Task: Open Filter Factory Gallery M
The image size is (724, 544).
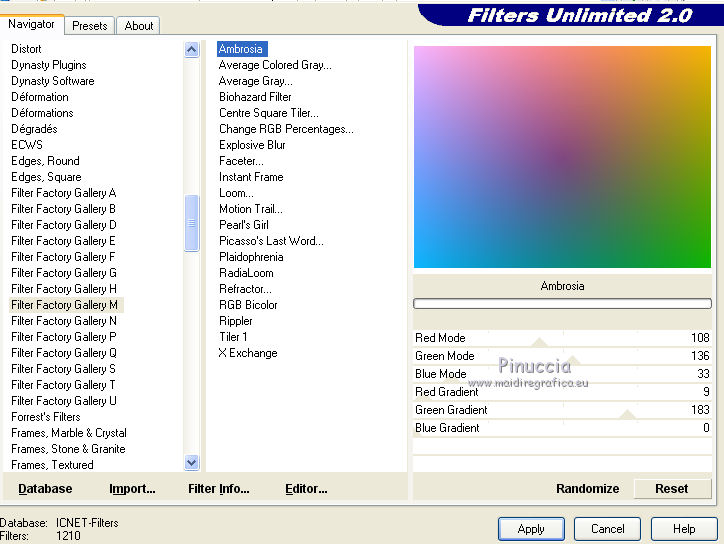Action: [x=65, y=305]
